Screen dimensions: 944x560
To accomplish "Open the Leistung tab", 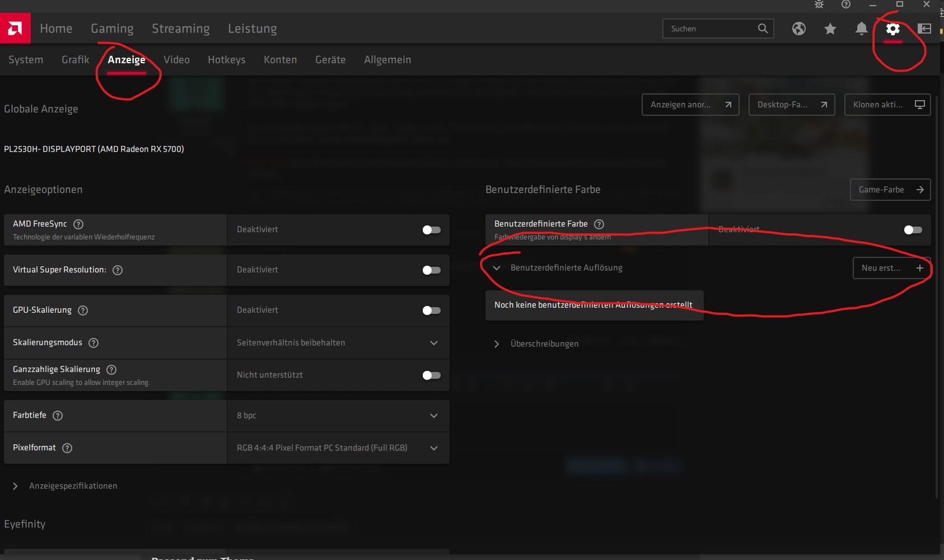I will (253, 29).
